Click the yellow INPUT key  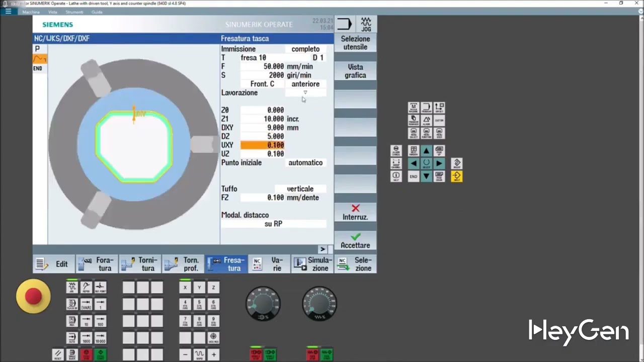[457, 176]
